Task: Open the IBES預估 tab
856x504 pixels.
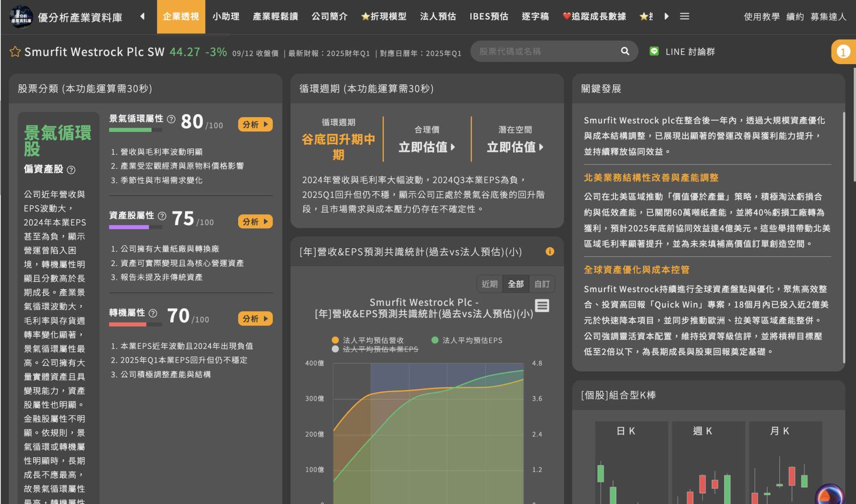Action: [489, 16]
